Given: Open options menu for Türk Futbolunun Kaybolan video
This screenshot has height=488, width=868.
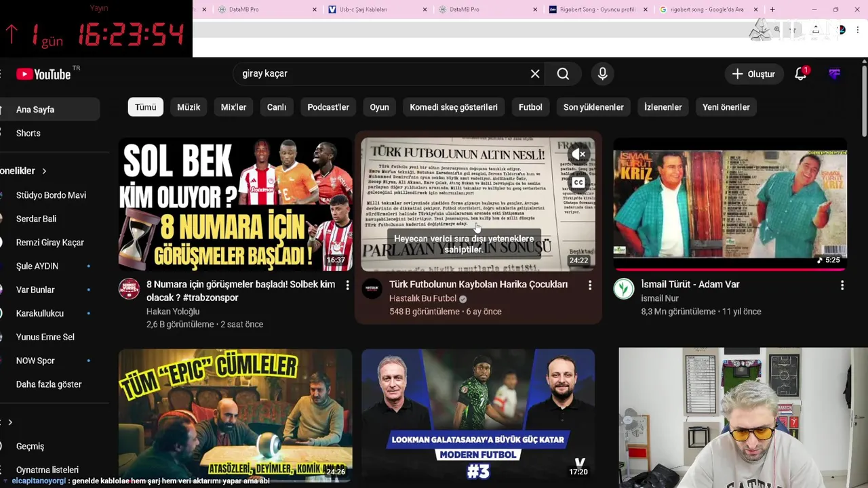Looking at the screenshot, I should pyautogui.click(x=590, y=285).
